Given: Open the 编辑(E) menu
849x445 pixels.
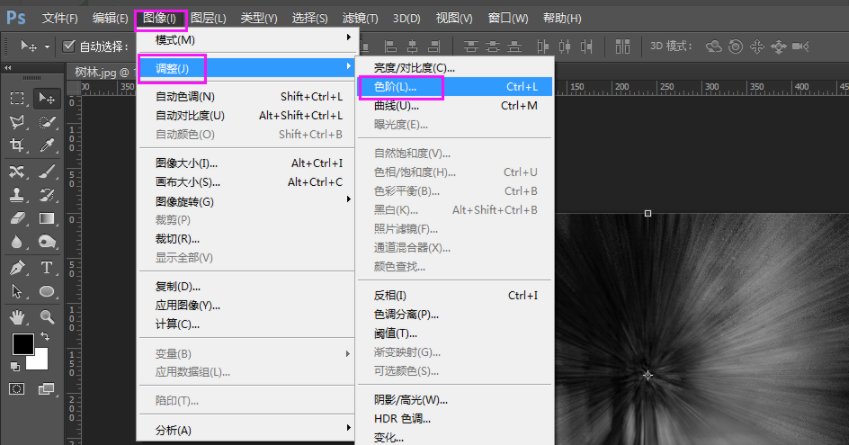Looking at the screenshot, I should [110, 18].
